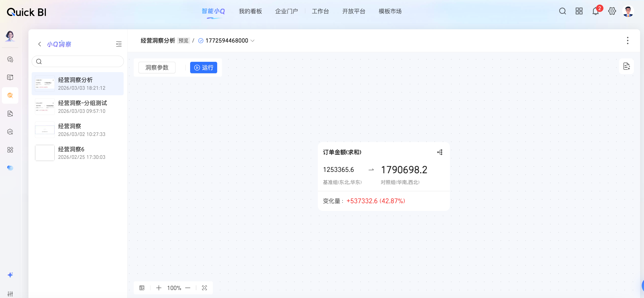Click the plus zoom-in control
The width and height of the screenshot is (644, 298).
click(x=158, y=288)
